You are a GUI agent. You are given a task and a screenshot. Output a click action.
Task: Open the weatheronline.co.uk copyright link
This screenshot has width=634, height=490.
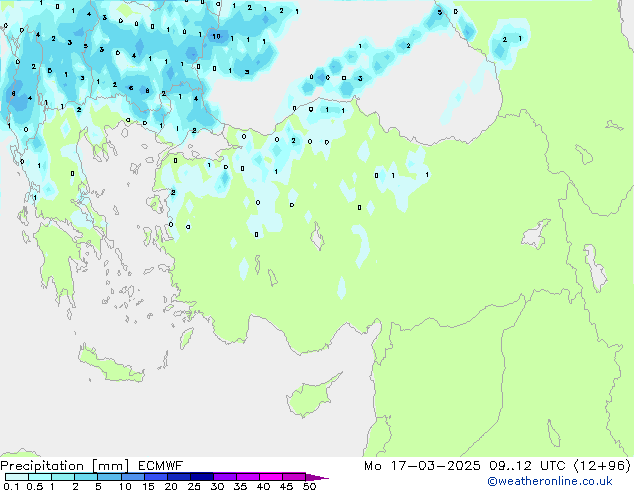[x=549, y=481]
